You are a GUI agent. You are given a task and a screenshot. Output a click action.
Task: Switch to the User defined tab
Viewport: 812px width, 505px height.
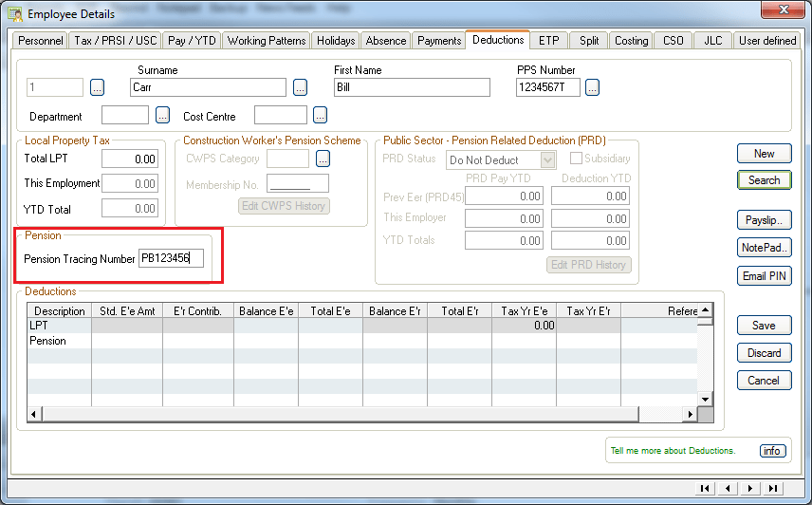click(767, 41)
